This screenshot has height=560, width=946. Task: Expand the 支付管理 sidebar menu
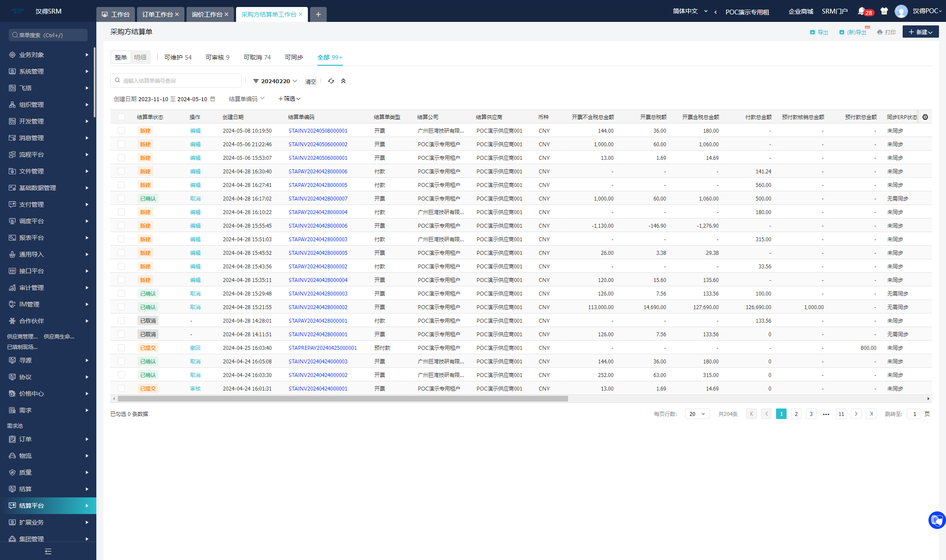48,204
